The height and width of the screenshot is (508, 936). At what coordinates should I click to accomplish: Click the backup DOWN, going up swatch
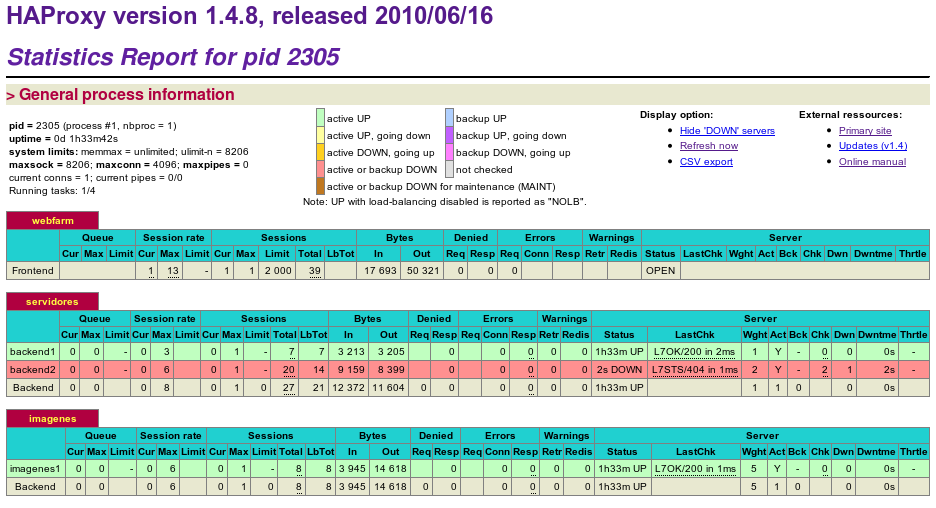pos(449,152)
